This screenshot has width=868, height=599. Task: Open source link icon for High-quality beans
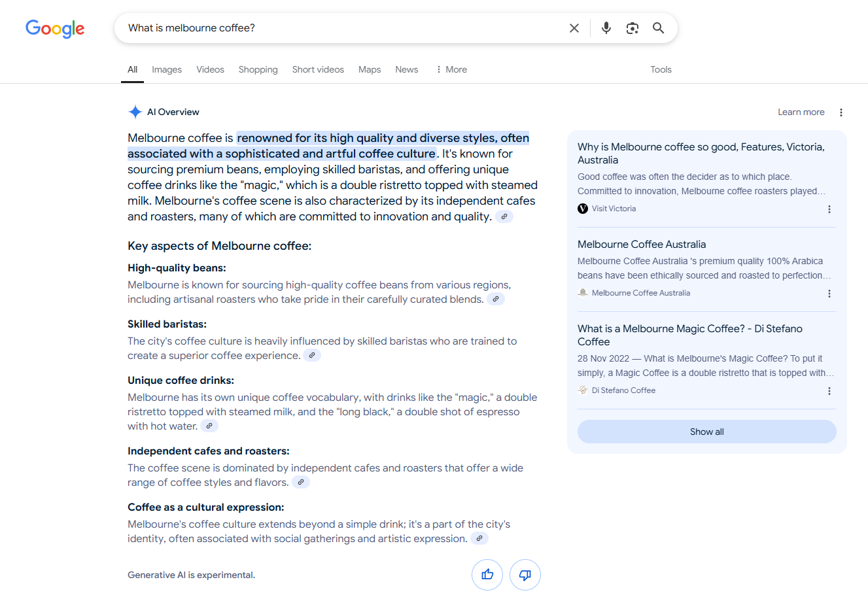click(x=496, y=299)
